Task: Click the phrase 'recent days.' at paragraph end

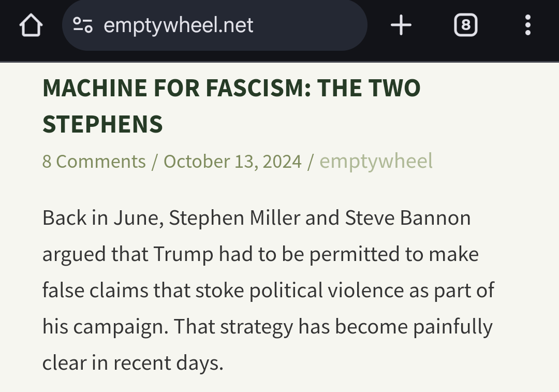Action: point(168,363)
